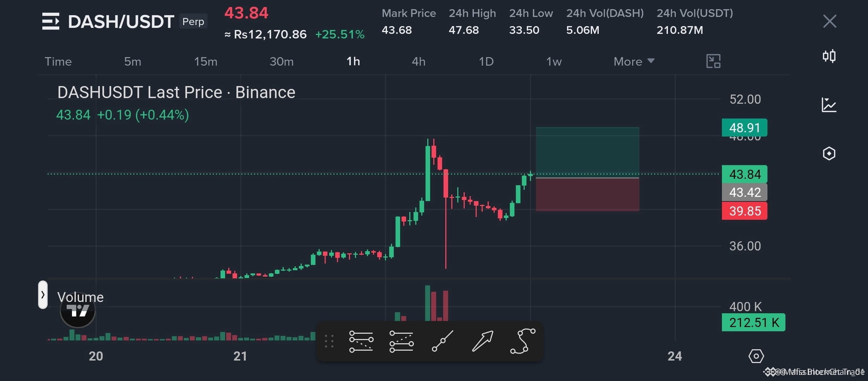Click the red loss zone of position tool
Image resolution: width=868 pixels, height=381 pixels.
click(x=587, y=195)
